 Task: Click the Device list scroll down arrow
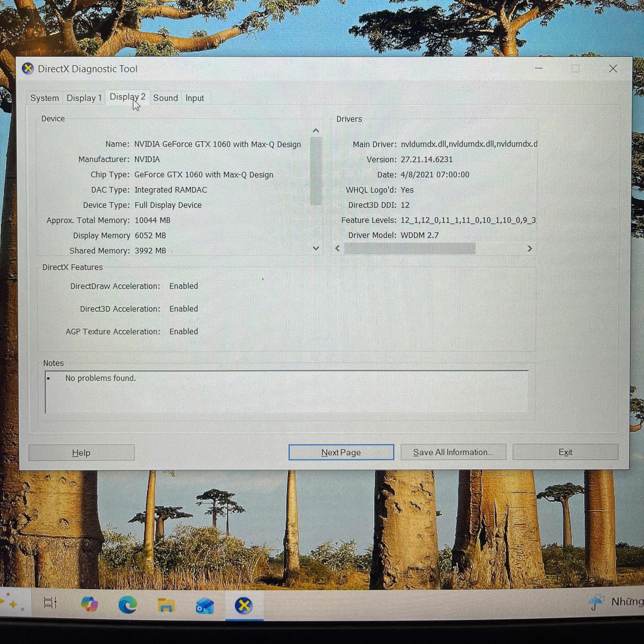click(x=316, y=248)
